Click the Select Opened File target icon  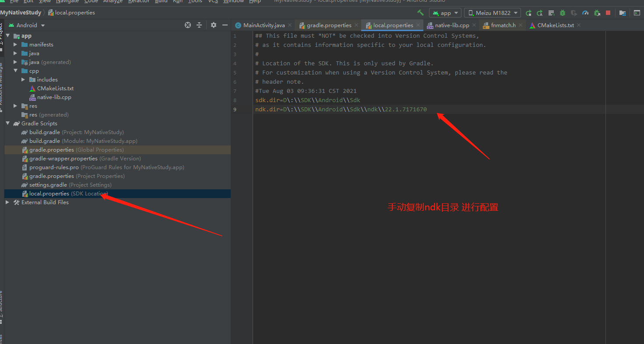(188, 25)
